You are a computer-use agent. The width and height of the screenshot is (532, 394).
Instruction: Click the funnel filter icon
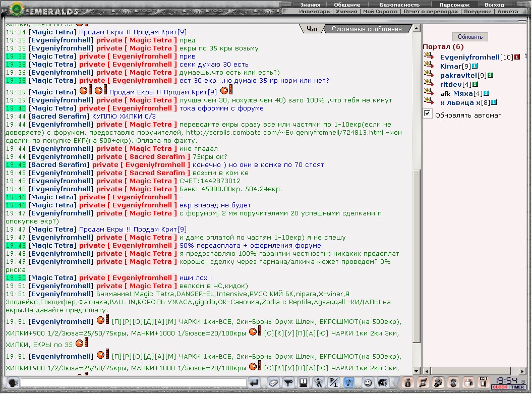(288, 383)
